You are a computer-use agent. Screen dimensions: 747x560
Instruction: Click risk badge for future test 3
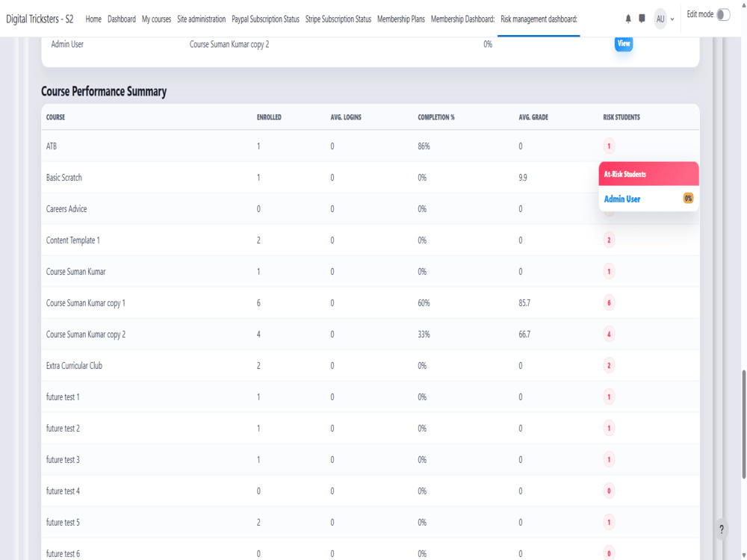pyautogui.click(x=609, y=459)
